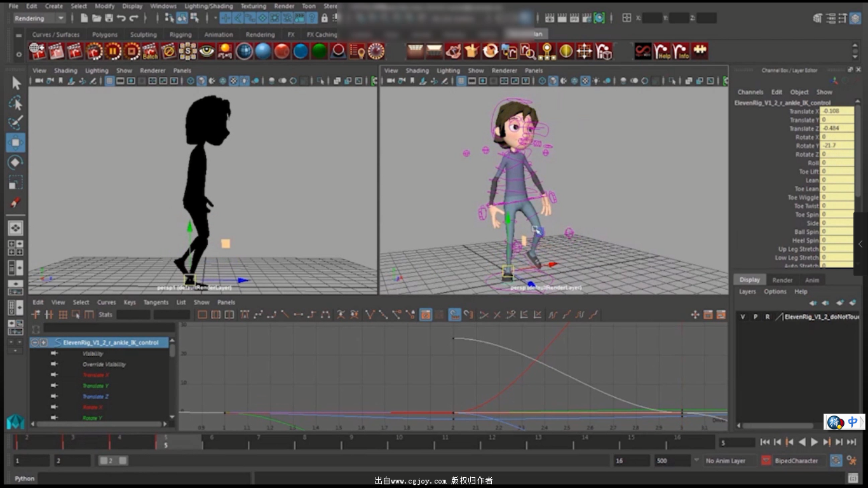Viewport: 868px width, 488px height.
Task: Open the Rendering menu set dropdown
Action: (39, 18)
